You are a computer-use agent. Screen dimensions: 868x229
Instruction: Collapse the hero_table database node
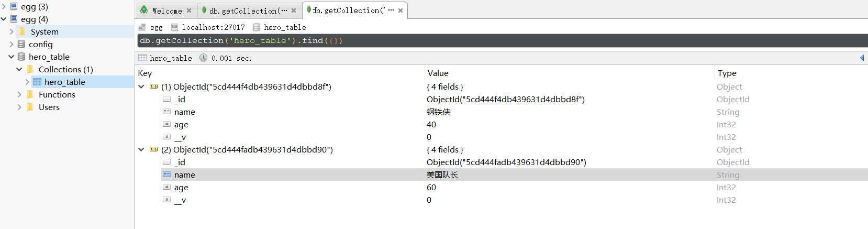(x=12, y=57)
